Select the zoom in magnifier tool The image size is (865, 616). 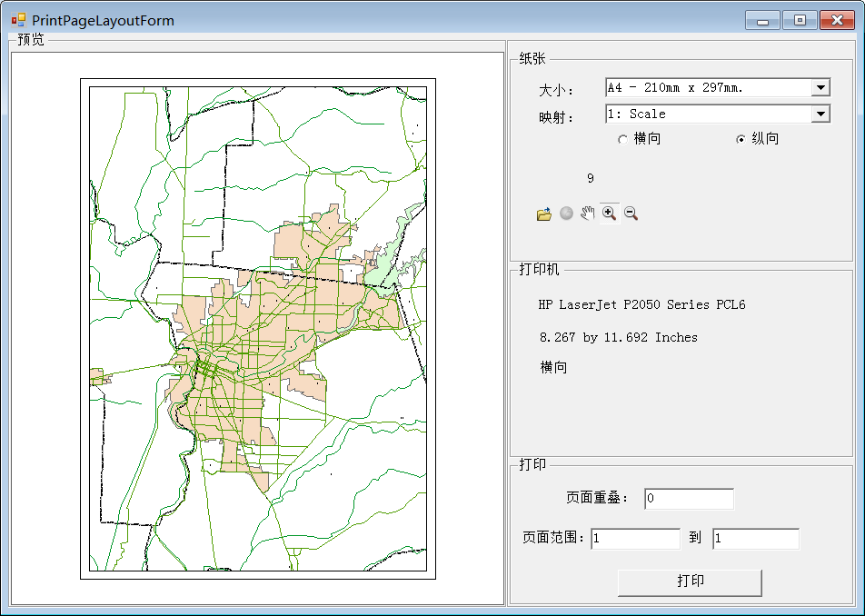[x=609, y=214]
